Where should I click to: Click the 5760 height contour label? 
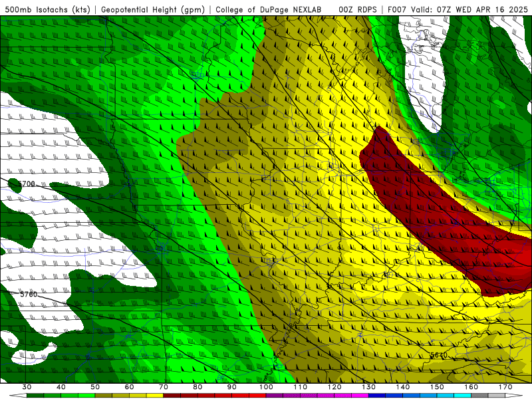click(x=29, y=294)
